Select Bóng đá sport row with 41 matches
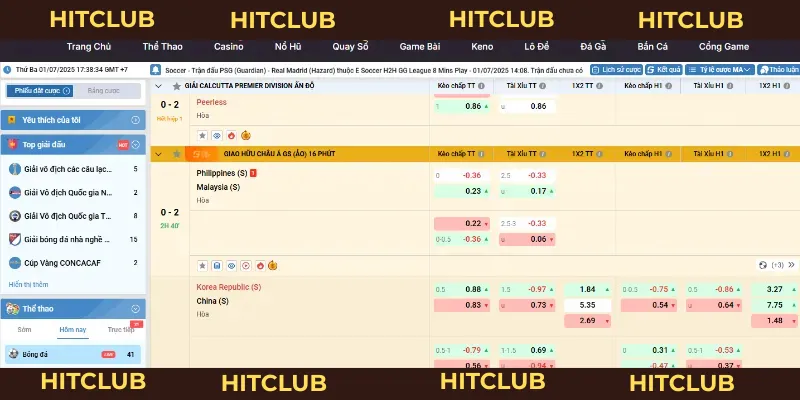The height and width of the screenshot is (400, 800). (x=73, y=354)
